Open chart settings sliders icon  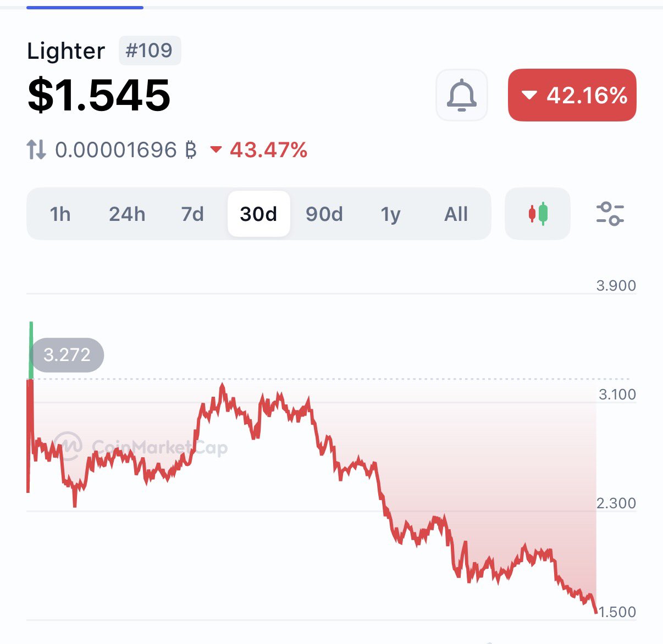tap(610, 214)
